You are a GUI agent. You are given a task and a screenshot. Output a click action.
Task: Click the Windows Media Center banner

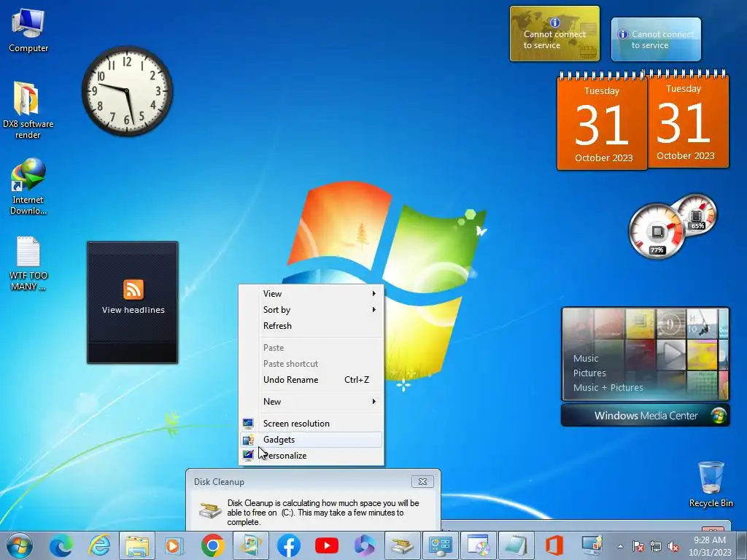coord(645,416)
